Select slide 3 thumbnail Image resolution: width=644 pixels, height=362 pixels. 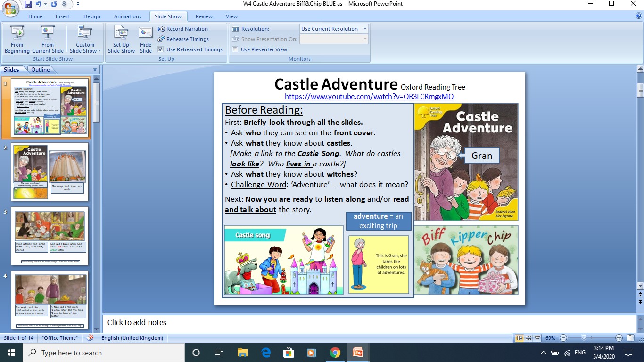coord(50,236)
